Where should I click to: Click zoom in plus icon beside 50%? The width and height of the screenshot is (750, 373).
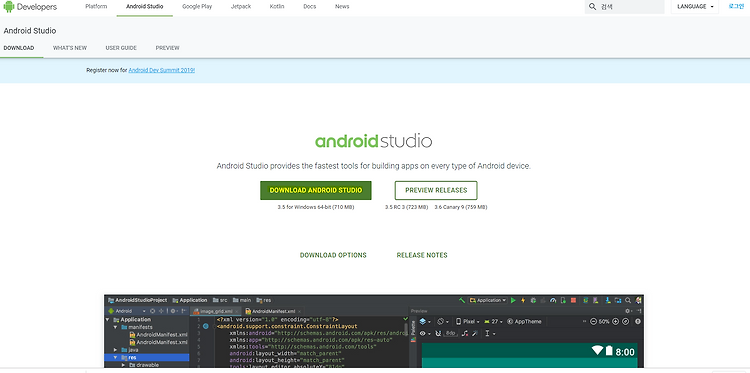tap(615, 321)
